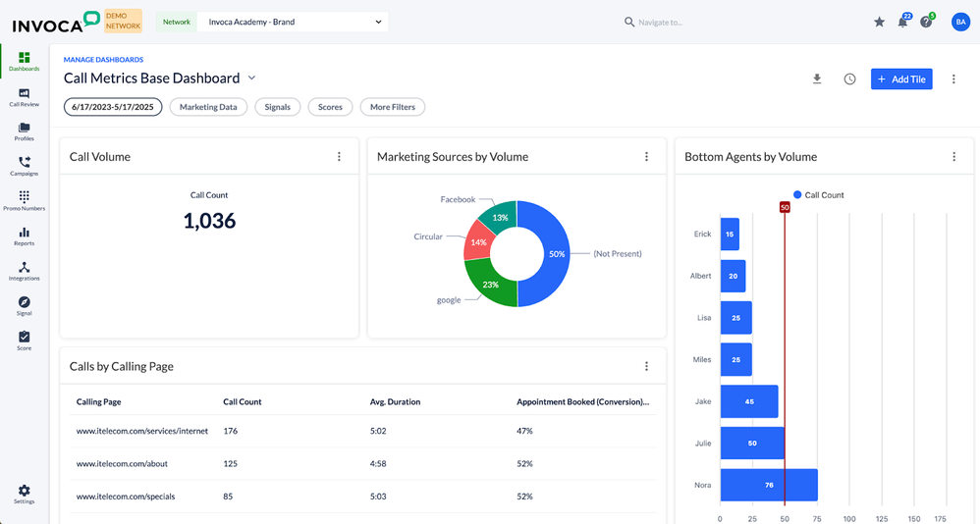Sort by Calling Page column header
980x524 pixels.
click(x=99, y=401)
